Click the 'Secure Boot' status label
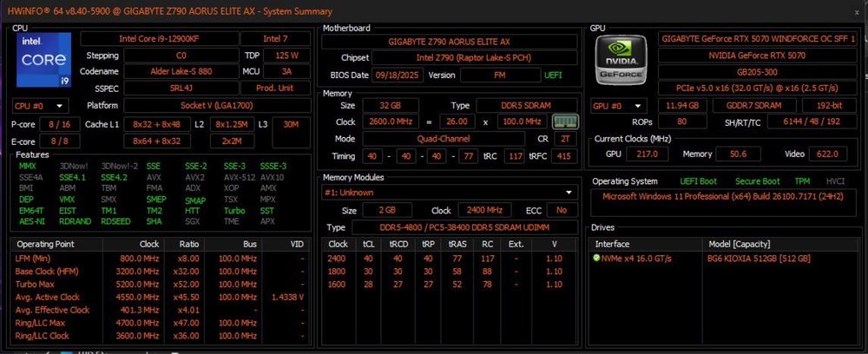 [757, 181]
